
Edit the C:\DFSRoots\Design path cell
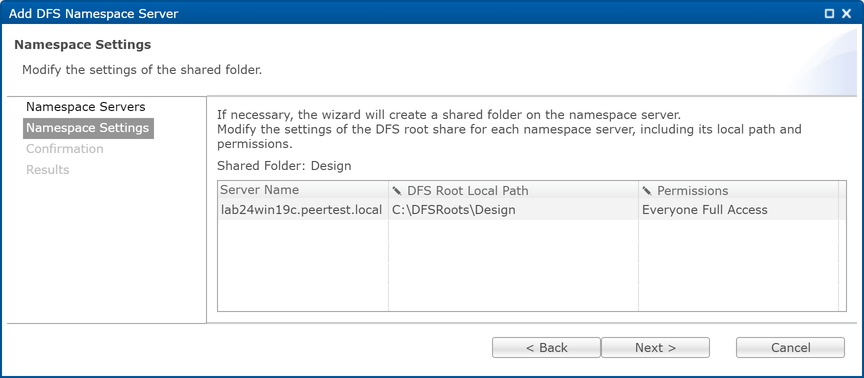tap(514, 210)
